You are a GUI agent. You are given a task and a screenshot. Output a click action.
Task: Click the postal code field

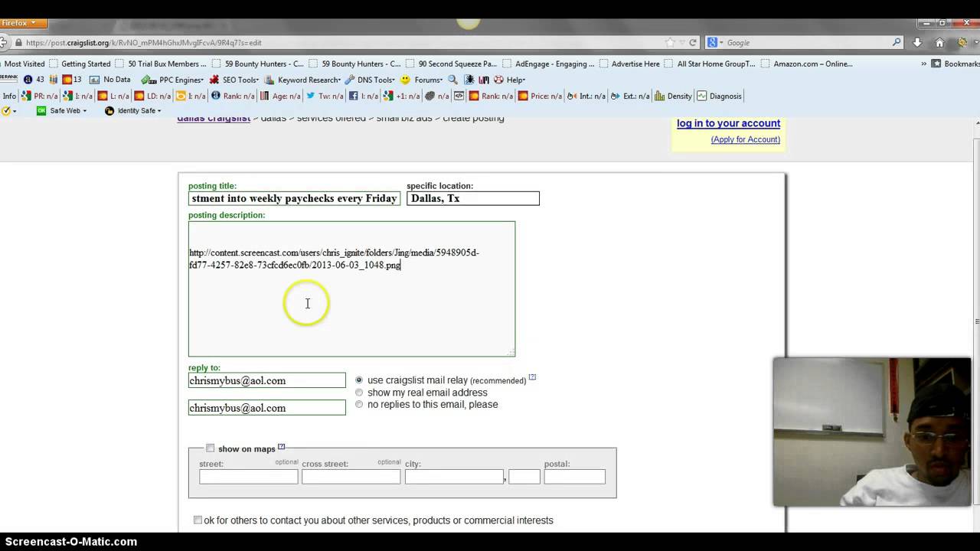574,477
